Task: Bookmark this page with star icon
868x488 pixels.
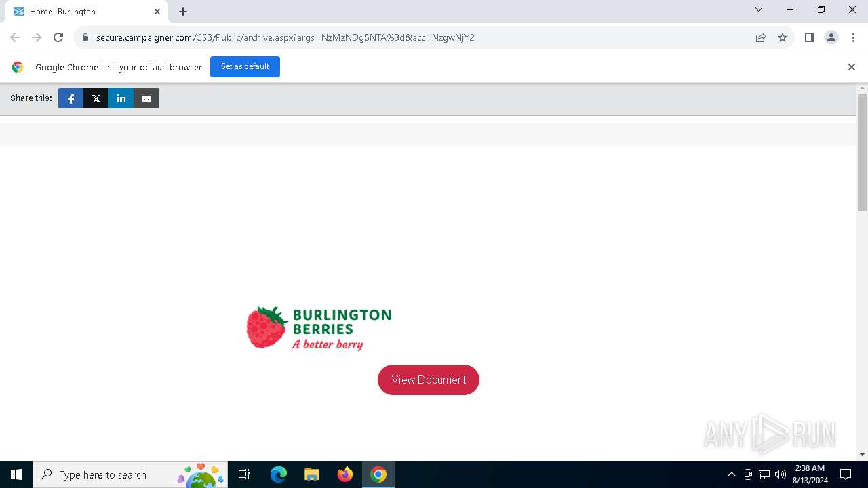Action: [x=783, y=37]
